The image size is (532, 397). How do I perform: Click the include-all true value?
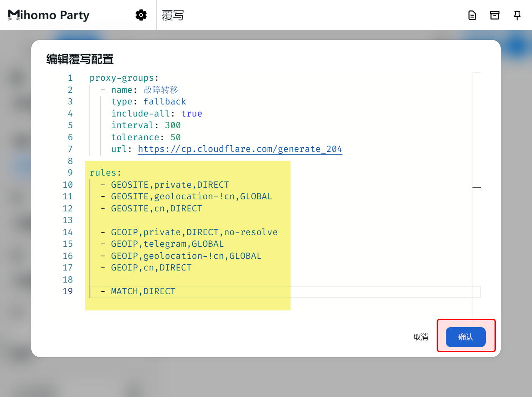tap(191, 114)
